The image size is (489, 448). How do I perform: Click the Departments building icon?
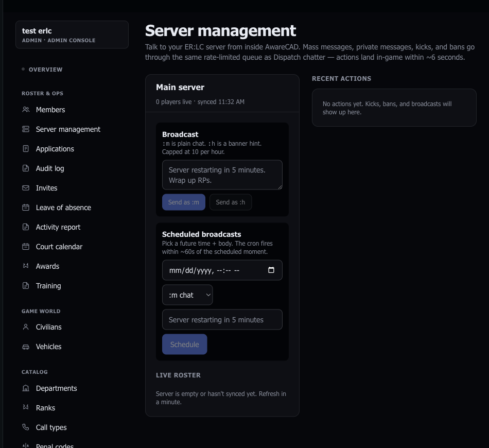pyautogui.click(x=26, y=388)
